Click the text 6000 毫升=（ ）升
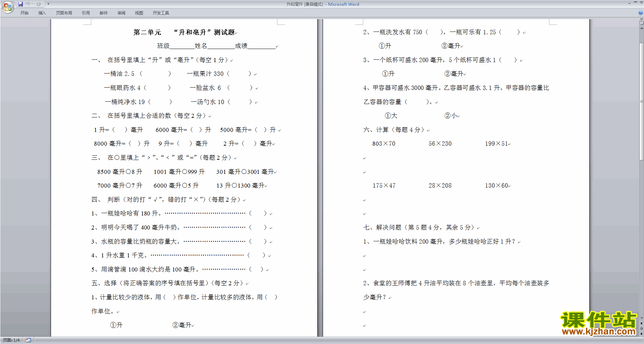The image size is (644, 344). (x=183, y=130)
